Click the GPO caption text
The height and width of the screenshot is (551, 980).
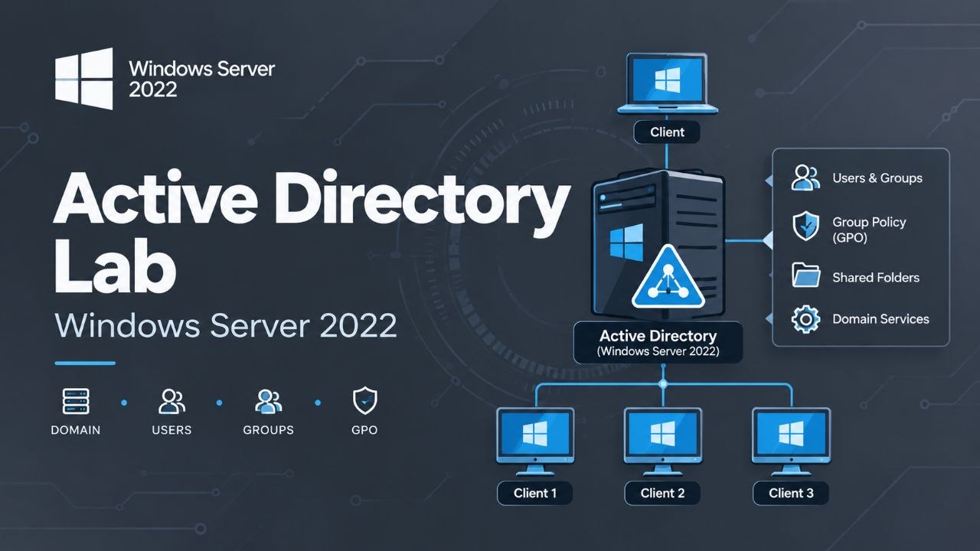(x=364, y=430)
